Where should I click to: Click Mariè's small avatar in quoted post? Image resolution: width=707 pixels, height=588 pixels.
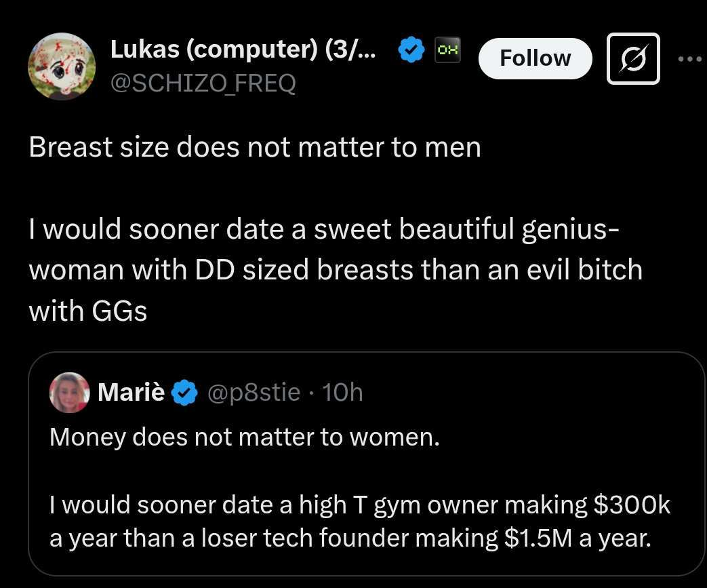[69, 393]
